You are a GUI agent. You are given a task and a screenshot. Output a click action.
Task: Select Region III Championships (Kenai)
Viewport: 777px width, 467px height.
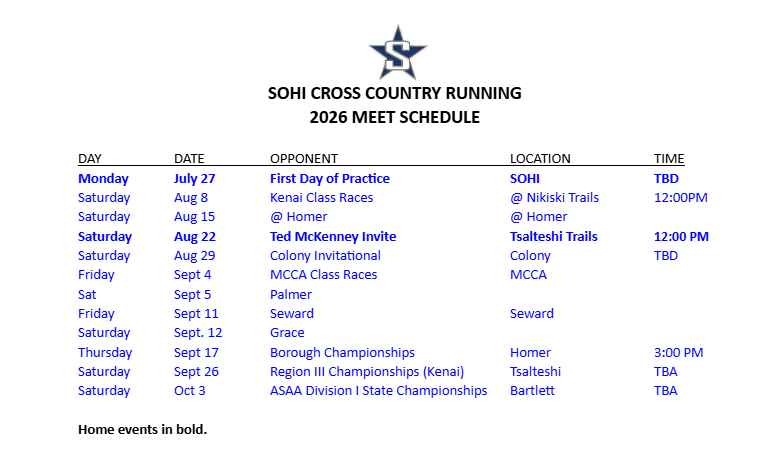(367, 371)
